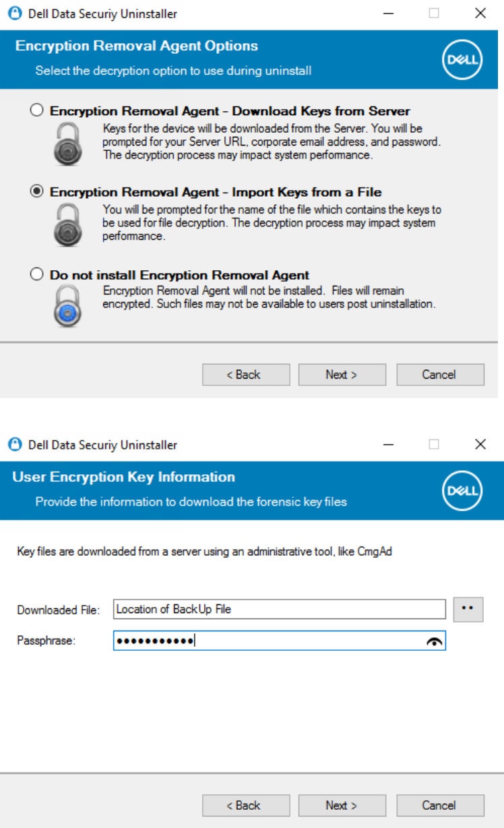This screenshot has width=504, height=828.
Task: Reveal the passphrase with the eye icon
Action: tap(435, 642)
